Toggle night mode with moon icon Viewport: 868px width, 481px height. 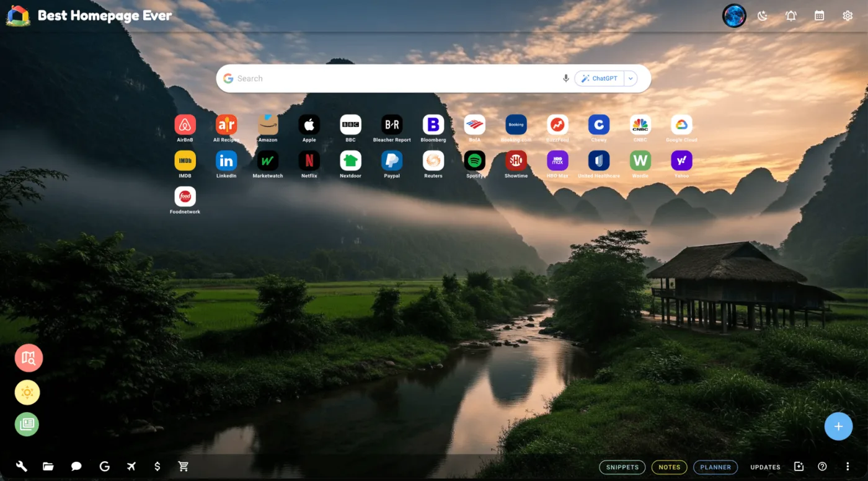point(763,16)
